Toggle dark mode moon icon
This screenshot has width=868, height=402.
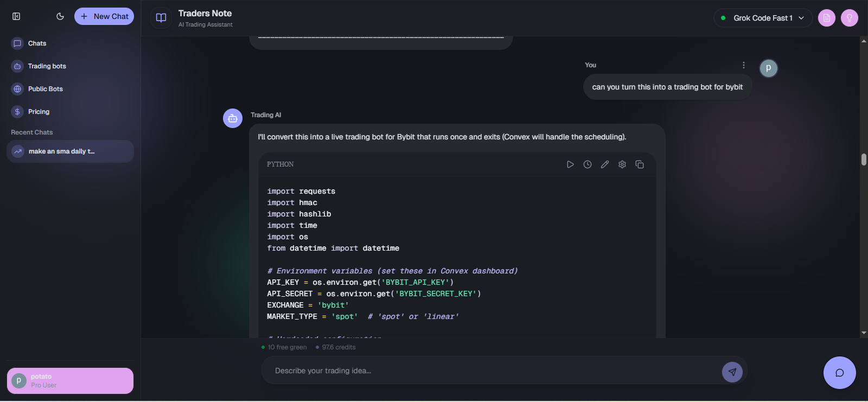click(60, 16)
